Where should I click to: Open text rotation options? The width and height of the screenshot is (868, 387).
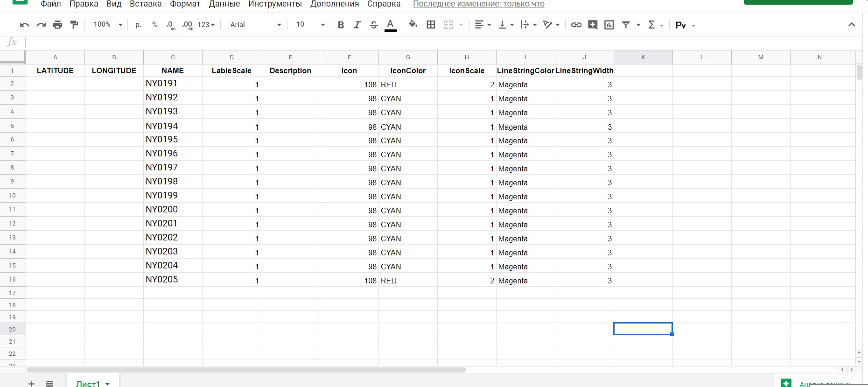[552, 25]
